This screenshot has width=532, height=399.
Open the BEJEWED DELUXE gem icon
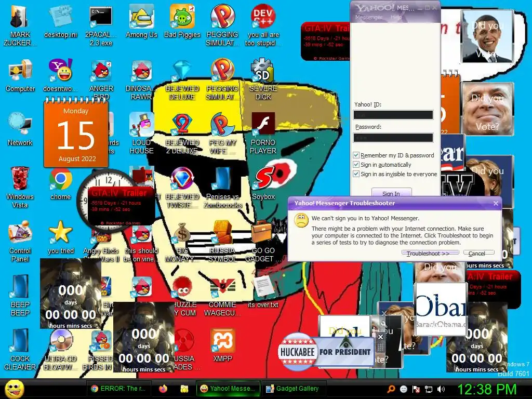(182, 79)
